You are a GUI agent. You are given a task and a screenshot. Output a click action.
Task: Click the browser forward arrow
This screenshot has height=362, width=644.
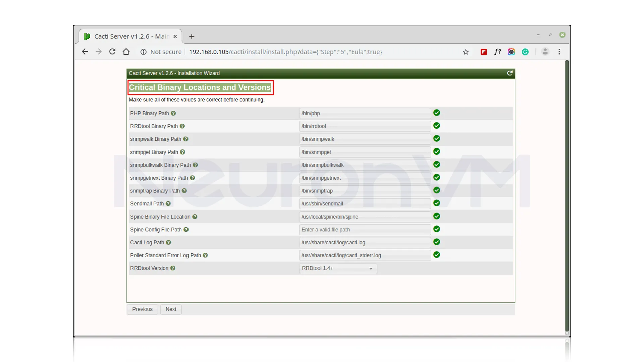click(x=98, y=52)
